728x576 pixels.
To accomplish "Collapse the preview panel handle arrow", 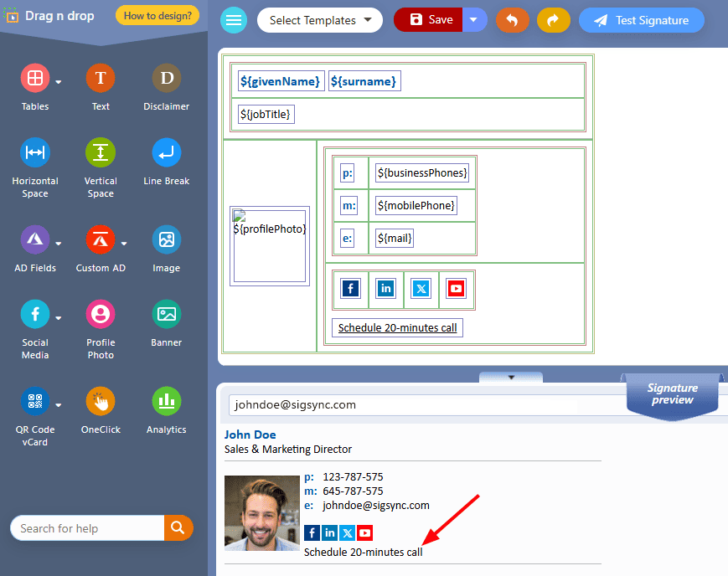I will coord(511,378).
